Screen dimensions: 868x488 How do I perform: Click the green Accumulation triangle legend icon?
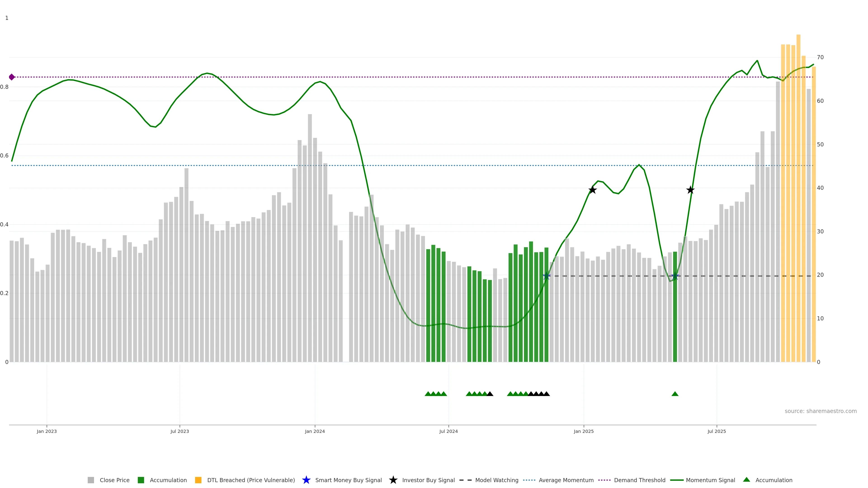[746, 480]
